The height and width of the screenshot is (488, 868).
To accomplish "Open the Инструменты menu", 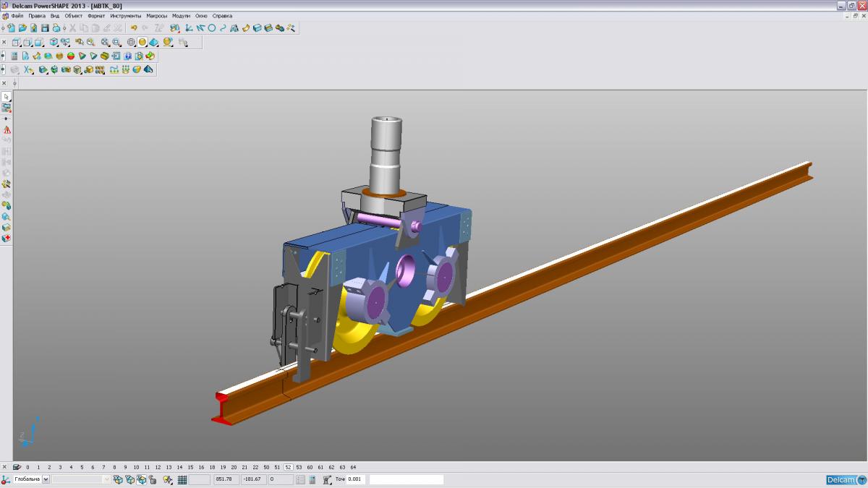I will pyautogui.click(x=126, y=15).
